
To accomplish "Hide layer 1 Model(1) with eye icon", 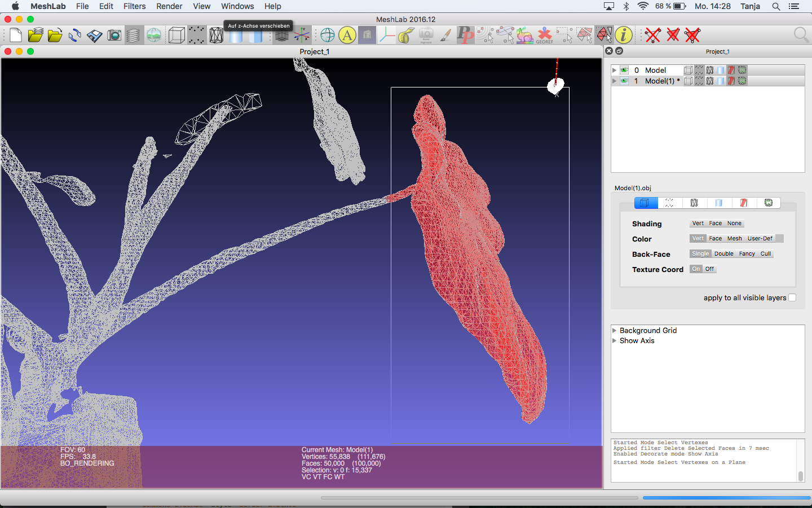I will click(x=624, y=81).
